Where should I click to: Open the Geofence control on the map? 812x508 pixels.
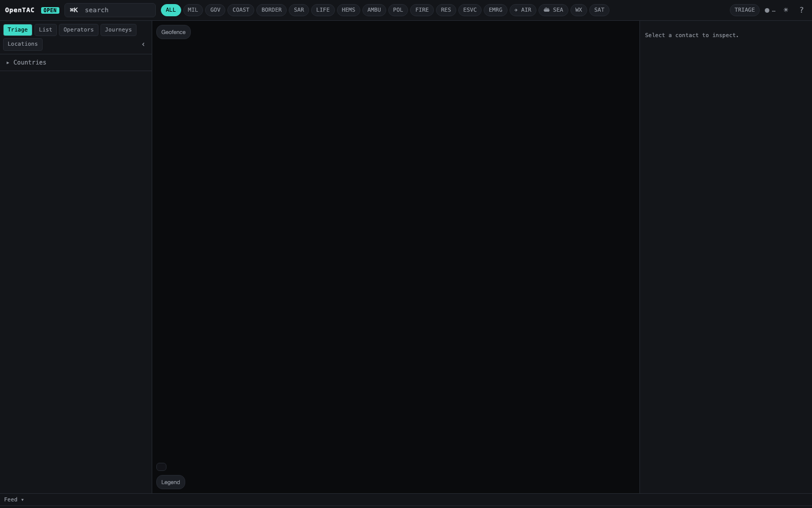tap(174, 32)
